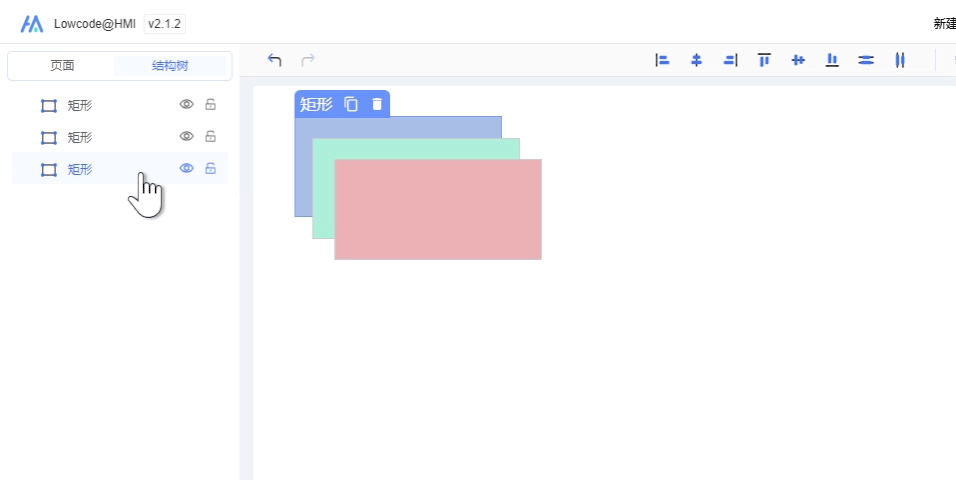This screenshot has width=956, height=480.
Task: Click the align left toolbar icon
Action: 661,60
